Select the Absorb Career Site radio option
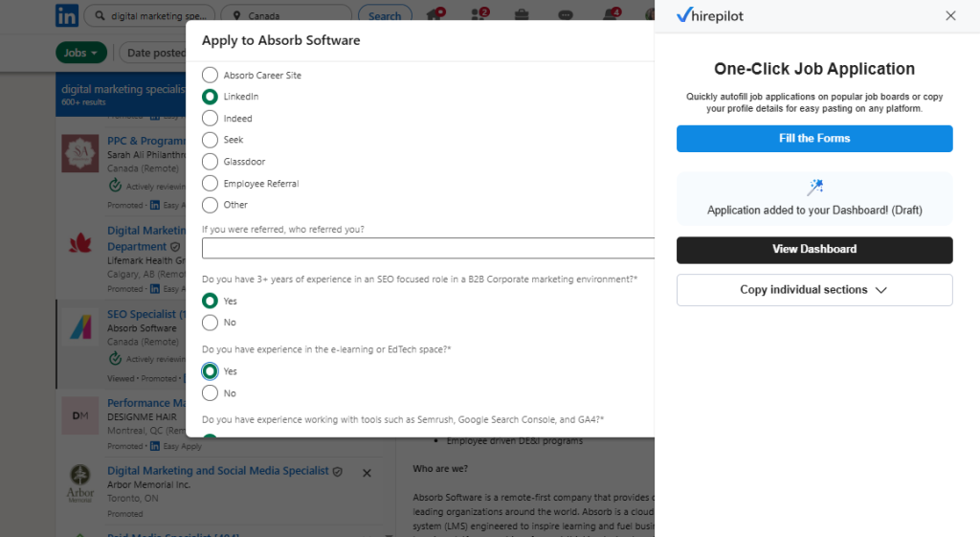This screenshot has width=980, height=537. (210, 75)
